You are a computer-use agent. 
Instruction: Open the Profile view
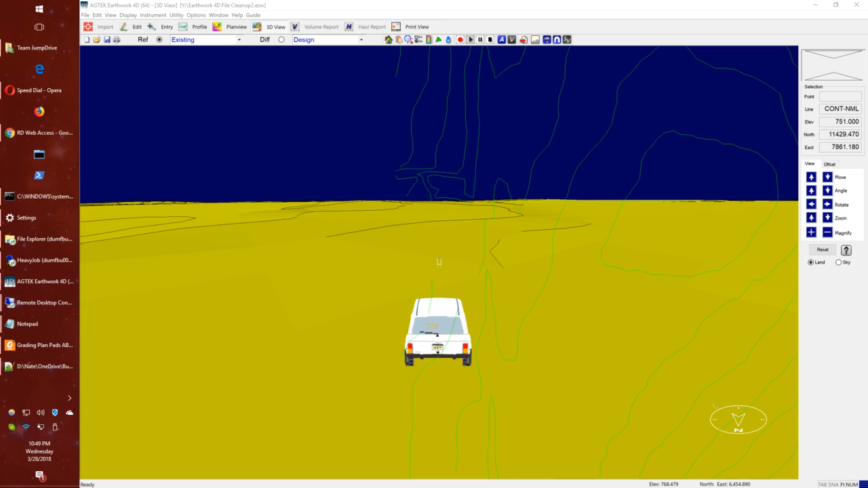click(x=193, y=27)
